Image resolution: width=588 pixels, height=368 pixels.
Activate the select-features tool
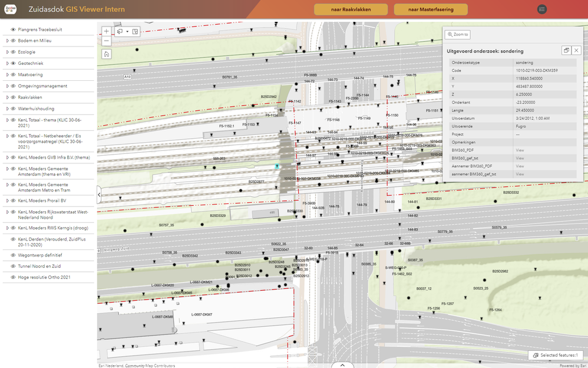point(120,31)
